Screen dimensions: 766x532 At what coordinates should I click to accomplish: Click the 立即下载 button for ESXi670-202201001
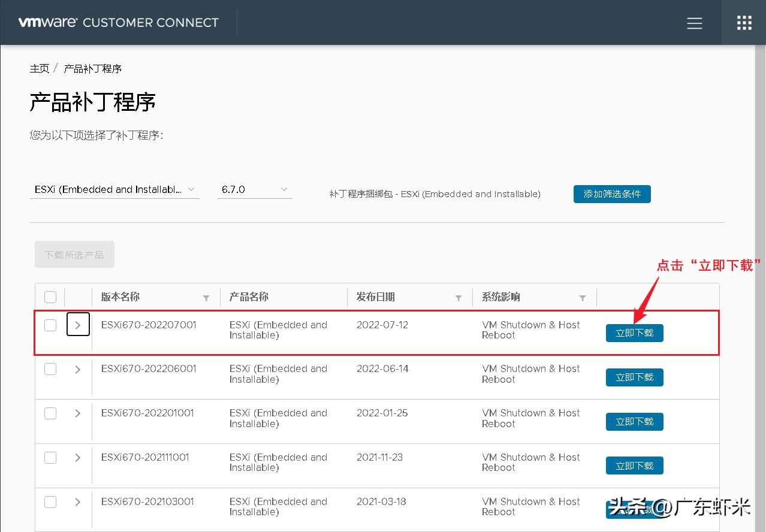[x=634, y=421]
